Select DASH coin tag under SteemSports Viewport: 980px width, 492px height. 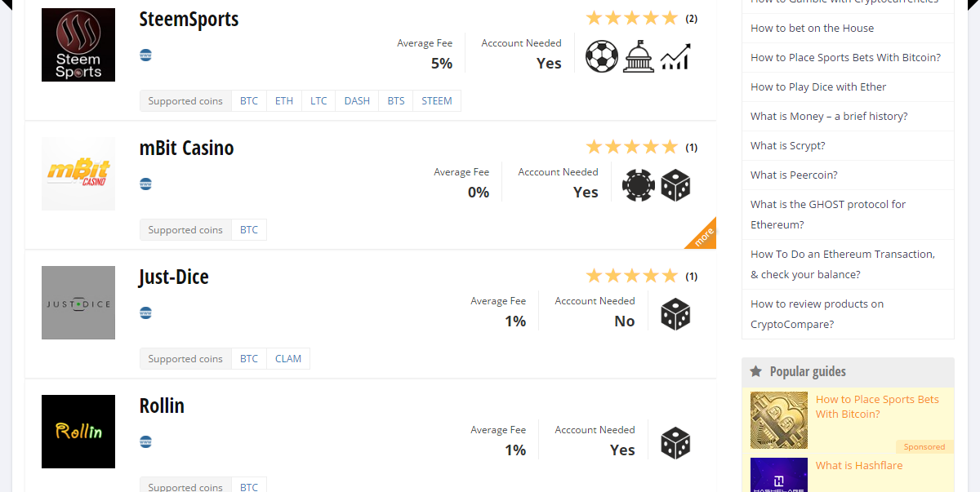[x=357, y=101]
